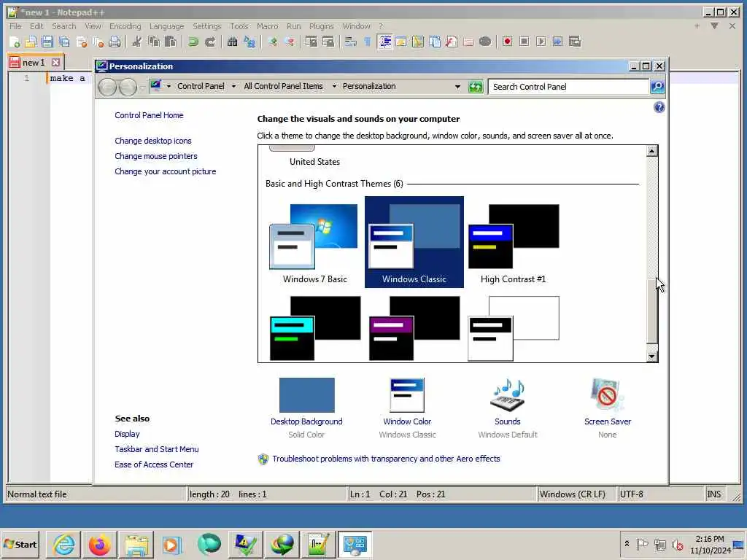Click the Stop Recording macro icon

524,42
